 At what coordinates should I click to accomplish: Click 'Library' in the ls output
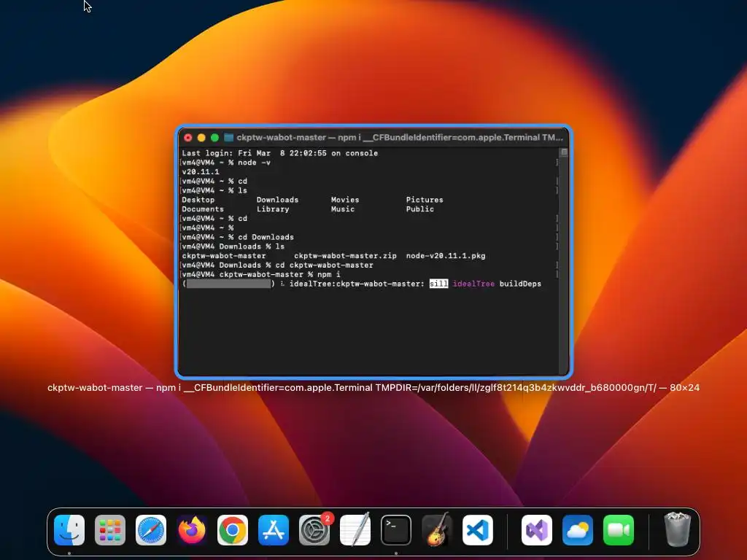(x=273, y=209)
